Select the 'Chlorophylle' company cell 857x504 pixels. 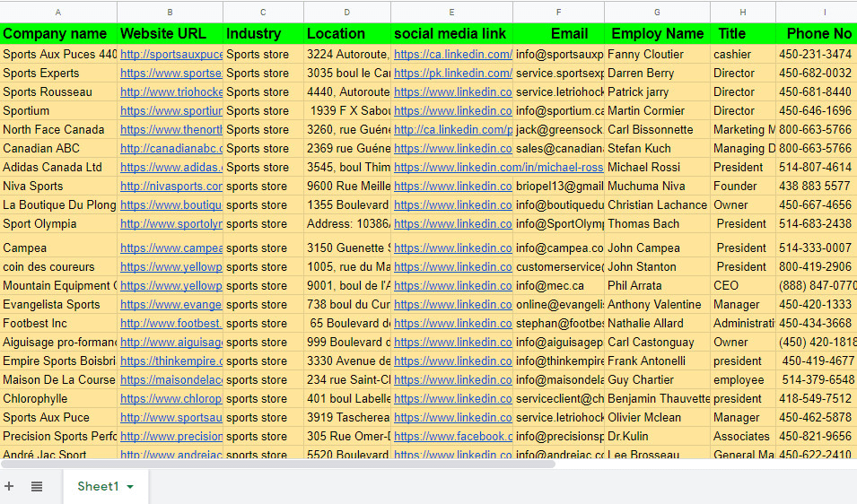coord(58,399)
